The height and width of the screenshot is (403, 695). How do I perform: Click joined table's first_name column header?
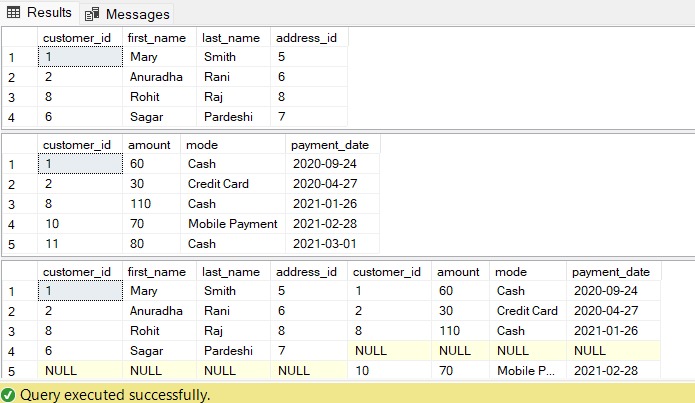pos(160,271)
